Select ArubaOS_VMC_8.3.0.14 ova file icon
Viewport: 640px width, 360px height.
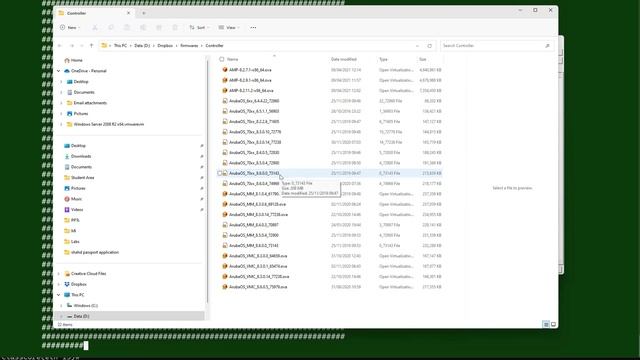pyautogui.click(x=224, y=276)
